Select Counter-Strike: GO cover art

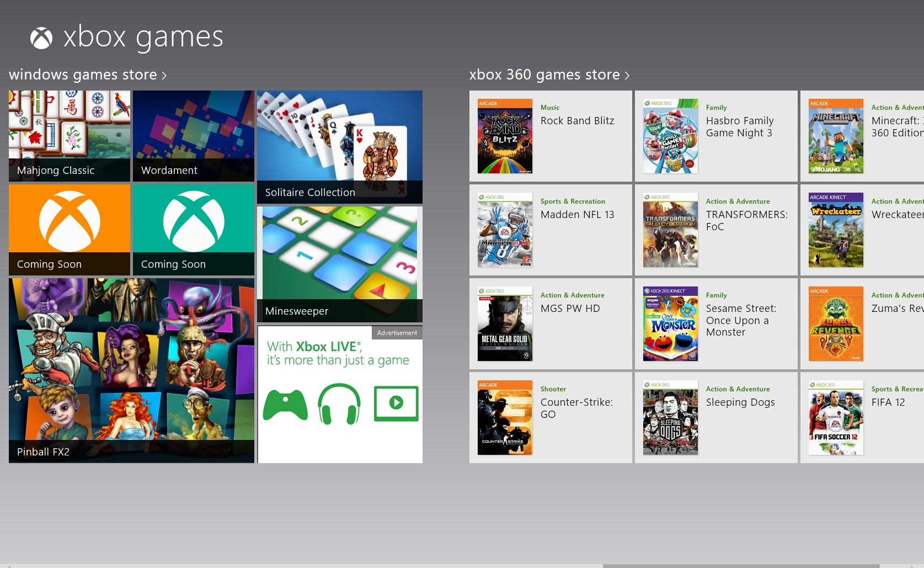[x=505, y=417]
